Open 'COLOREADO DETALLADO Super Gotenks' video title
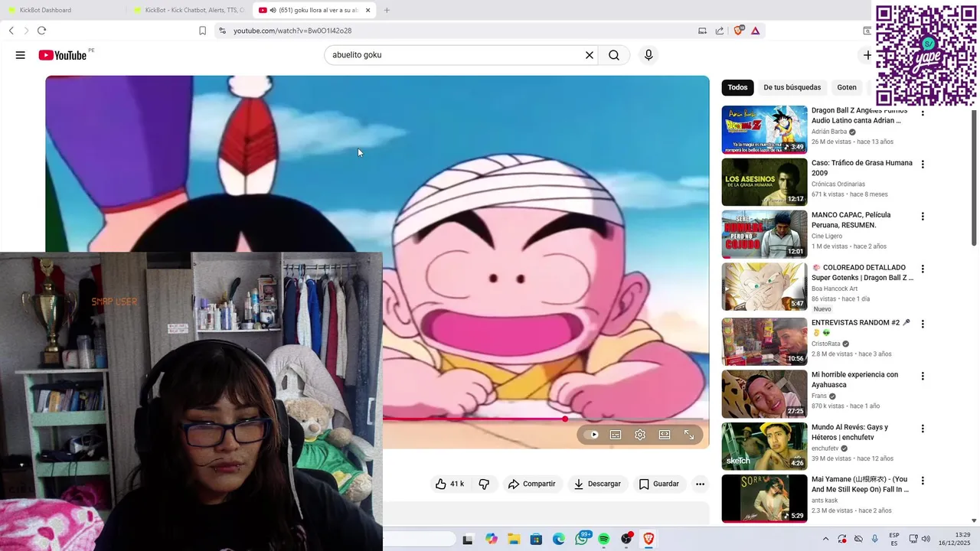This screenshot has width=980, height=551. pyautogui.click(x=862, y=272)
